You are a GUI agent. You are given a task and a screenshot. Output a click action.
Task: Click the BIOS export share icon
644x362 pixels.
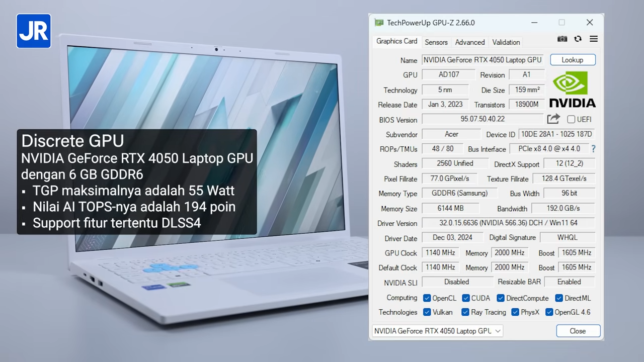pos(553,119)
